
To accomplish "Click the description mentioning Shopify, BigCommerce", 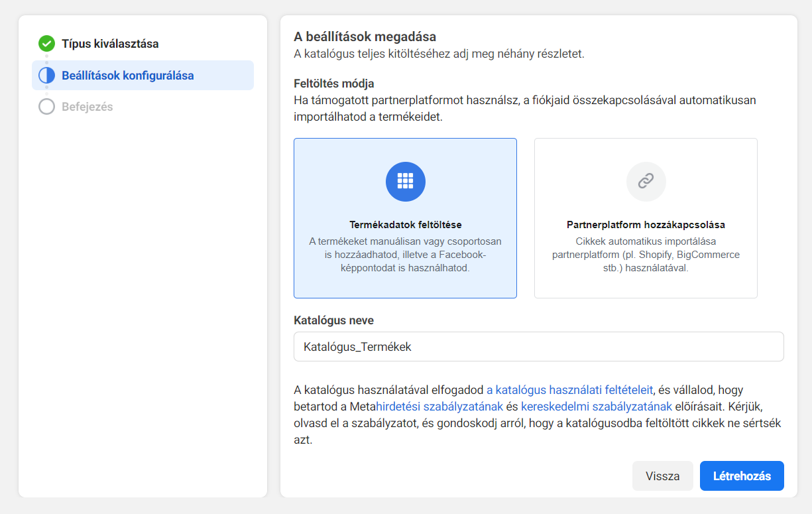I will click(646, 255).
